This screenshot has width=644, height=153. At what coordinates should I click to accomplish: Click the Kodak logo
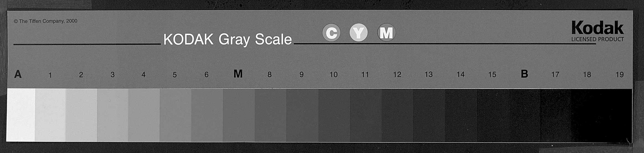point(597,28)
